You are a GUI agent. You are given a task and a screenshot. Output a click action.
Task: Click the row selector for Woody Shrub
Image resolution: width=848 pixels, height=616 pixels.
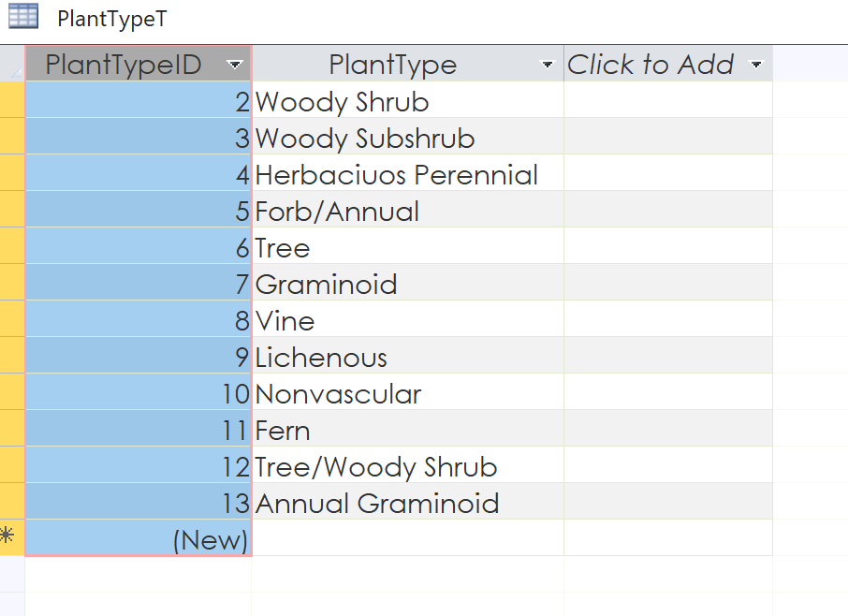pyautogui.click(x=12, y=99)
